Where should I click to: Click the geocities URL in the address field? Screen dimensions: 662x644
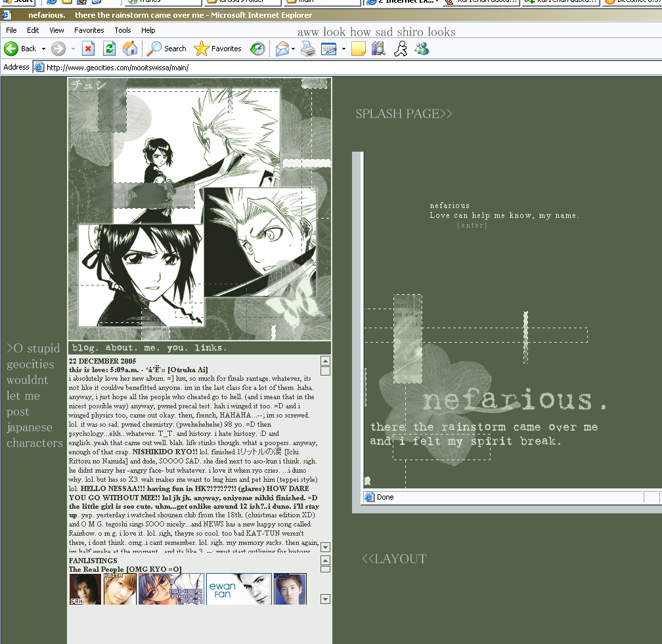point(118,68)
